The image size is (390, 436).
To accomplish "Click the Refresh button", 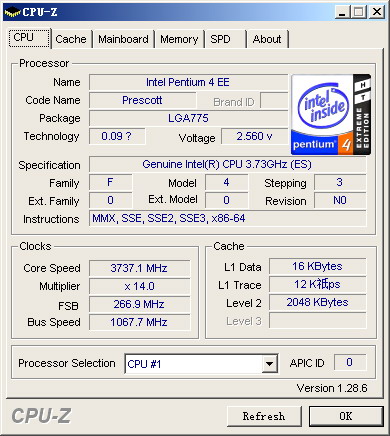I will 264,416.
